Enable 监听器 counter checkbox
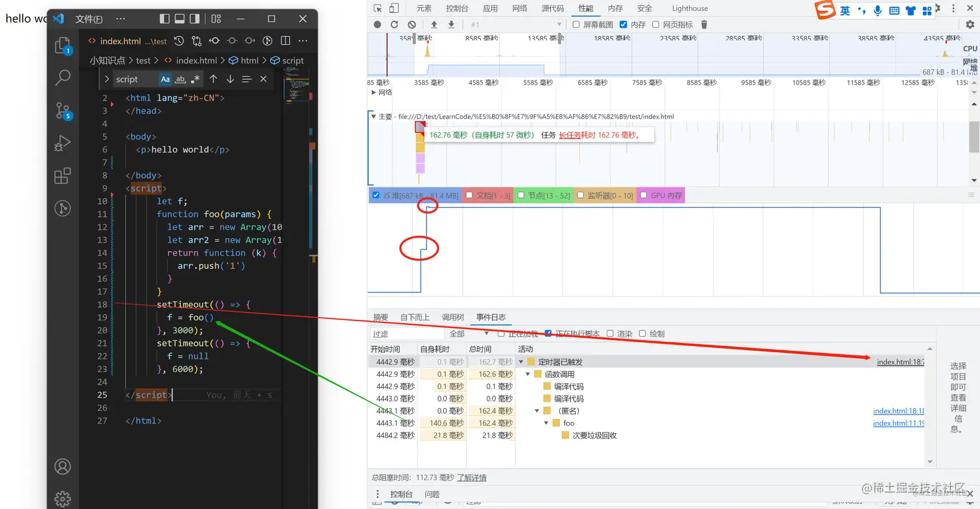 click(x=581, y=195)
